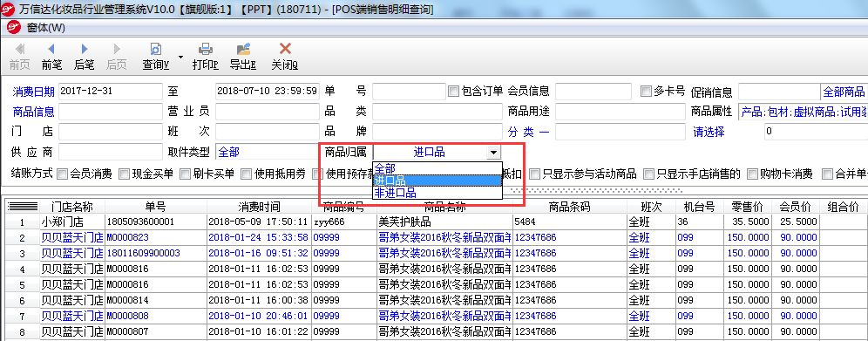
Task: Click the small logo beside 窗体 menu
Action: pos(14,27)
